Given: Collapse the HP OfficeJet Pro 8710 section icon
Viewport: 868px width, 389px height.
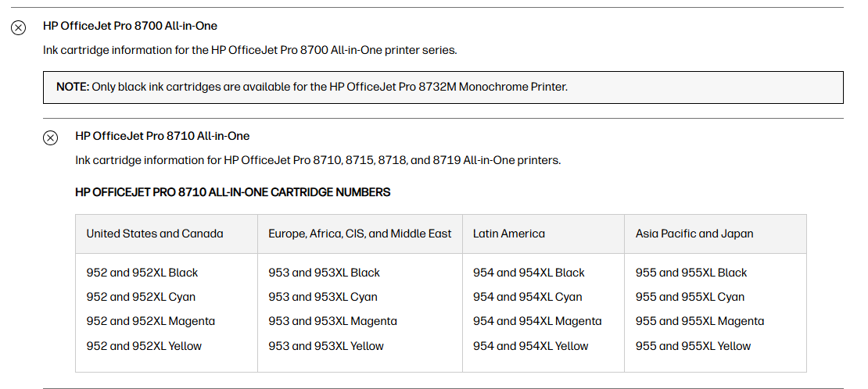Looking at the screenshot, I should pos(50,137).
